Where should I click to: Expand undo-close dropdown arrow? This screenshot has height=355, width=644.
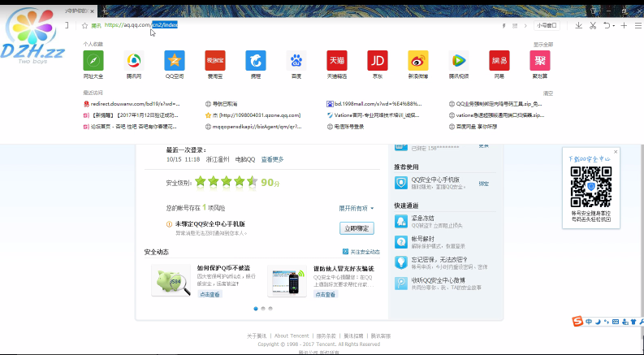[614, 26]
